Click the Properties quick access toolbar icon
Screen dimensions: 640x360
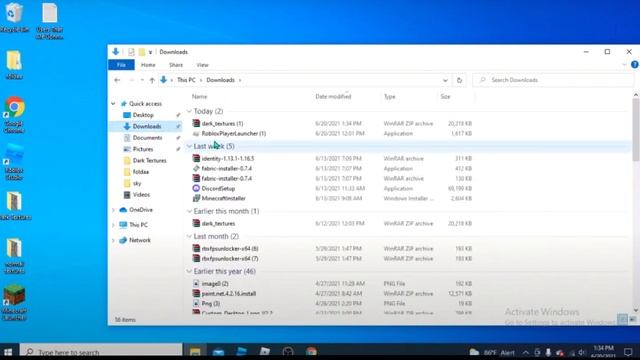(x=131, y=52)
